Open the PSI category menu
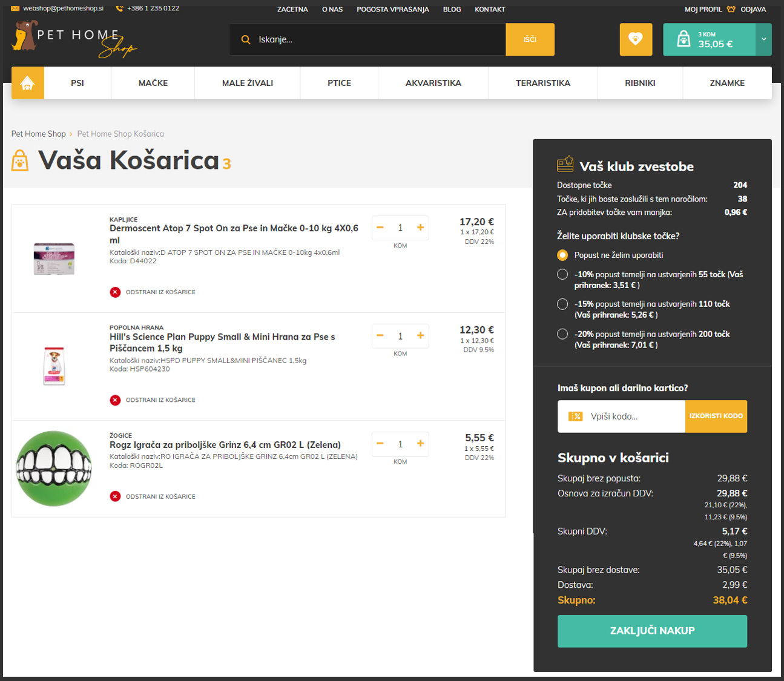 coord(77,83)
